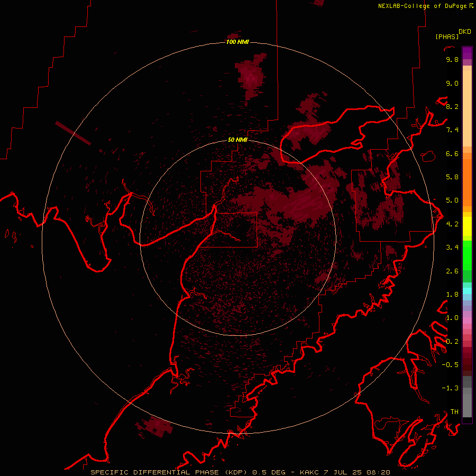Select the 8.2 legend value

point(452,106)
